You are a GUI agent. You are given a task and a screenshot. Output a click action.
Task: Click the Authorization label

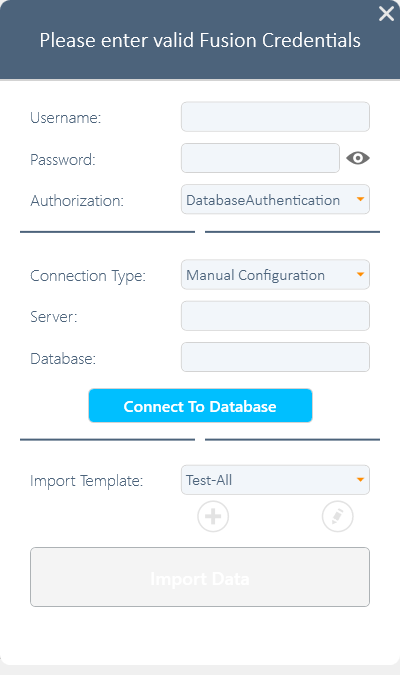(x=77, y=201)
